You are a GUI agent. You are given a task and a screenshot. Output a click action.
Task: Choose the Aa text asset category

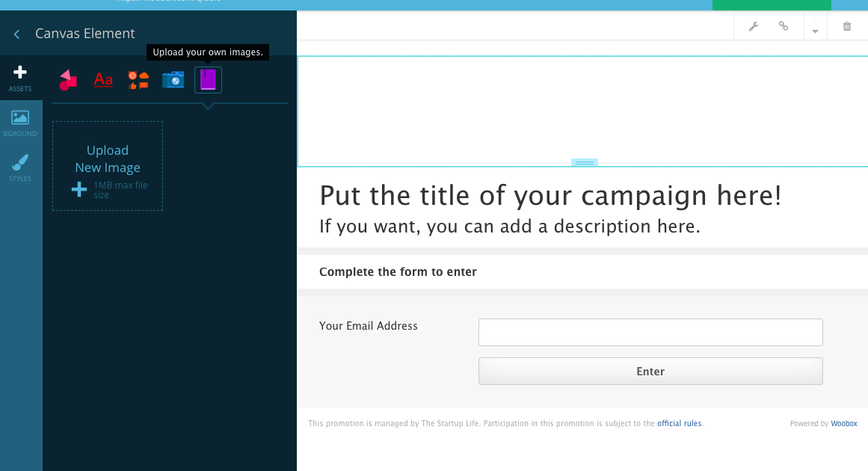pyautogui.click(x=103, y=80)
